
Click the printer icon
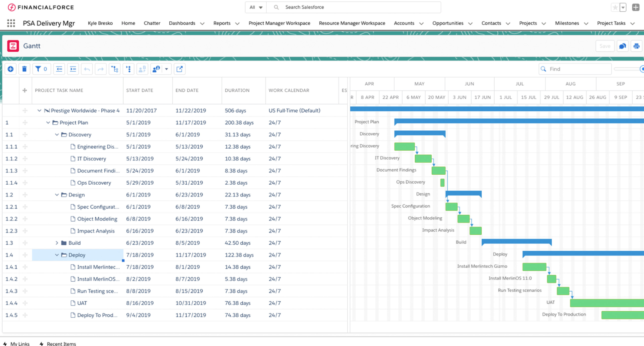(x=636, y=46)
